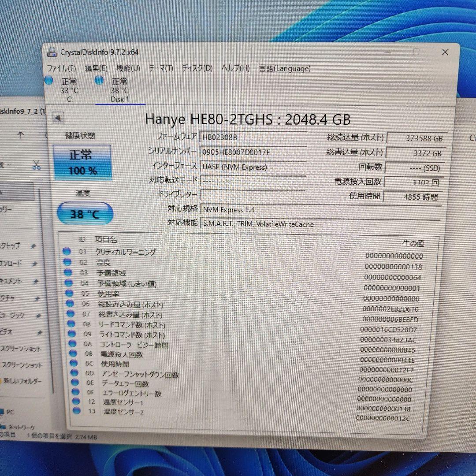Click the rotation rate value ---- (SSD)

(x=415, y=168)
